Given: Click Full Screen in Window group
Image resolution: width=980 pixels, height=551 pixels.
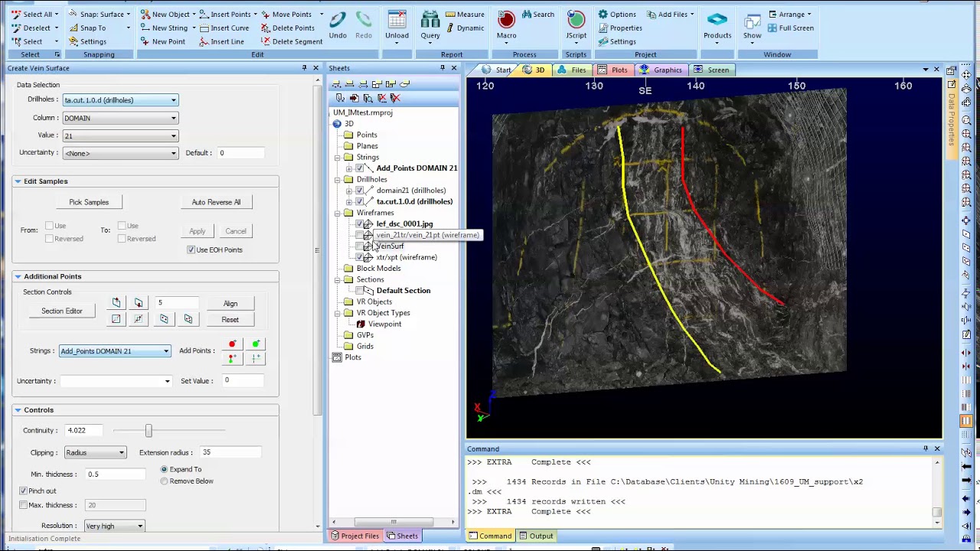Looking at the screenshot, I should point(790,28).
